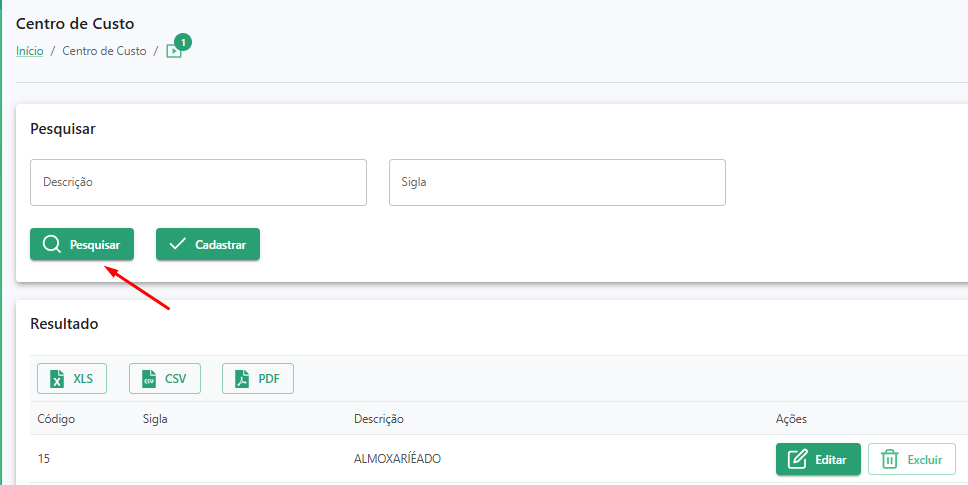Viewport: 968px width, 485px height.
Task: Export results using the CSV file icon
Action: point(149,379)
